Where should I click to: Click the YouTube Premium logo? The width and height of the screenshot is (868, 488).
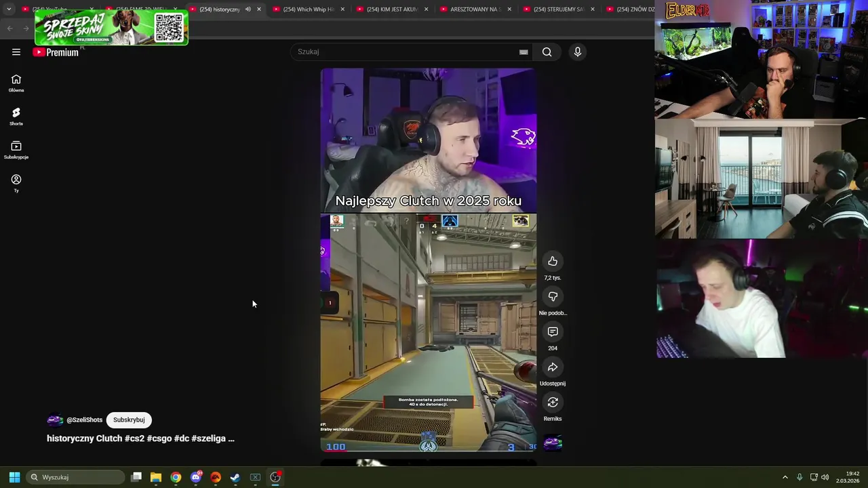coord(56,52)
